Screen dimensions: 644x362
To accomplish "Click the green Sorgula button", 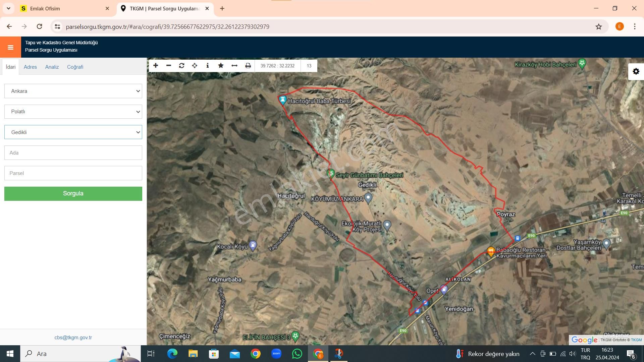I will pyautogui.click(x=73, y=194).
